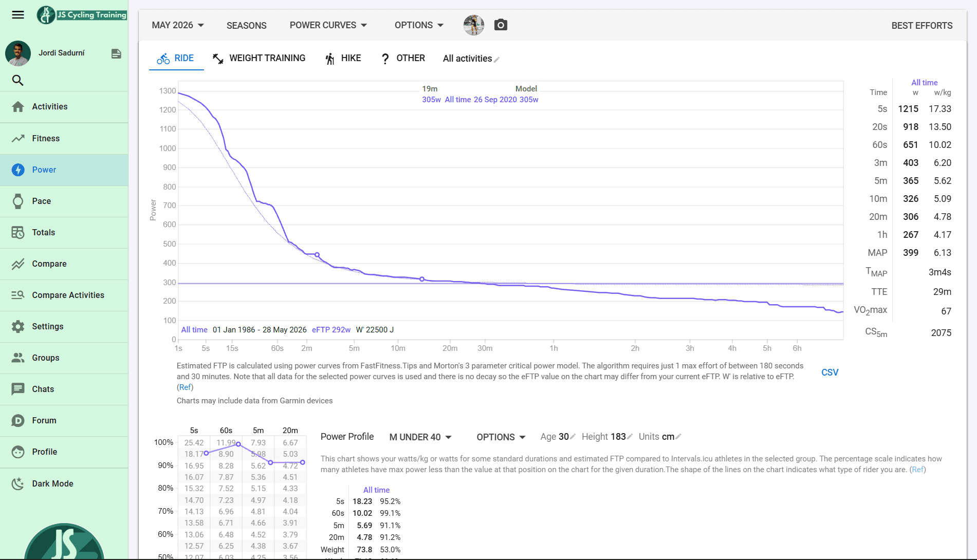Click the All time header in power table
Screen dimensions: 977x560
(x=924, y=83)
